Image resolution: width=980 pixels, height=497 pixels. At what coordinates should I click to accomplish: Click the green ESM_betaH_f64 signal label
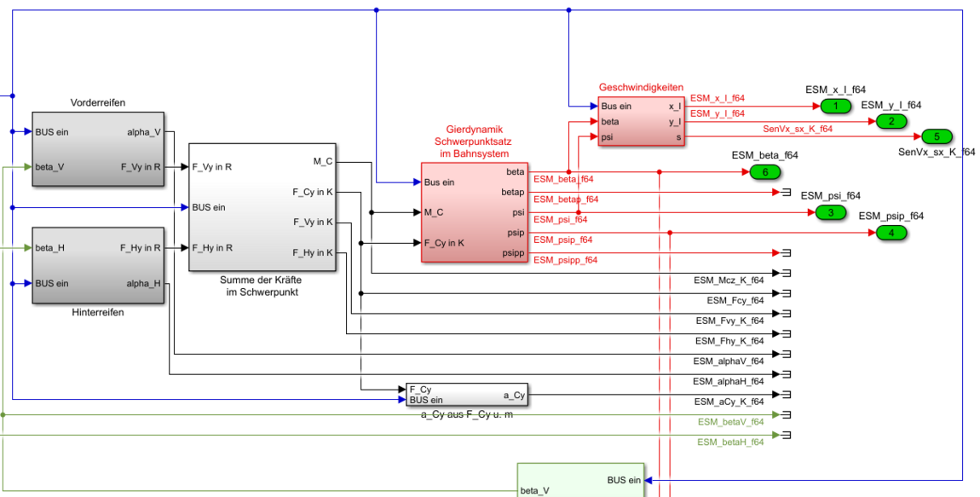click(x=730, y=442)
